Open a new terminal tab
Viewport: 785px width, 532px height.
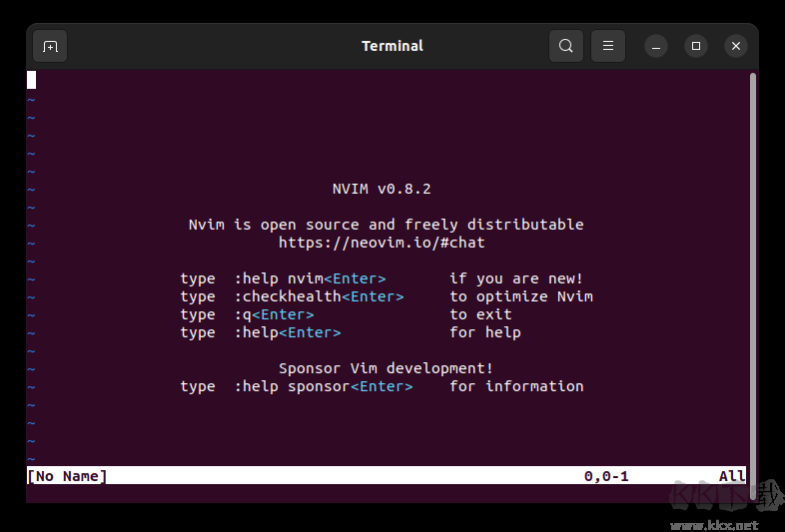(50, 46)
